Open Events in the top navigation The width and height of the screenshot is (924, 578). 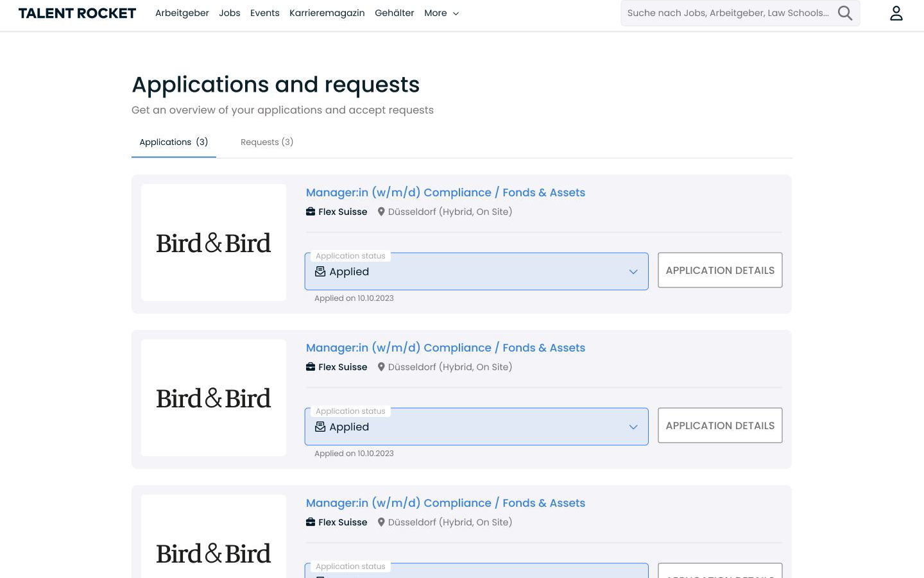coord(265,13)
